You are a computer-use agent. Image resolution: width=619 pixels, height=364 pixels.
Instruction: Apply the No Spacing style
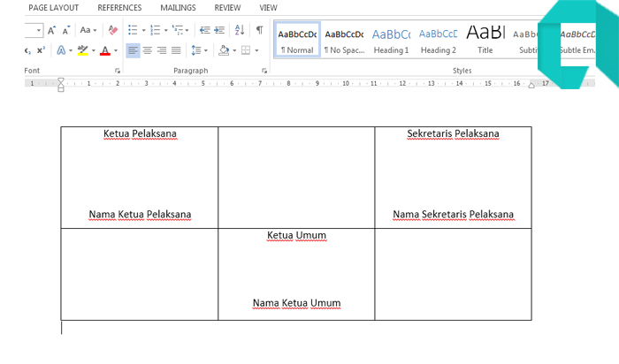(344, 40)
